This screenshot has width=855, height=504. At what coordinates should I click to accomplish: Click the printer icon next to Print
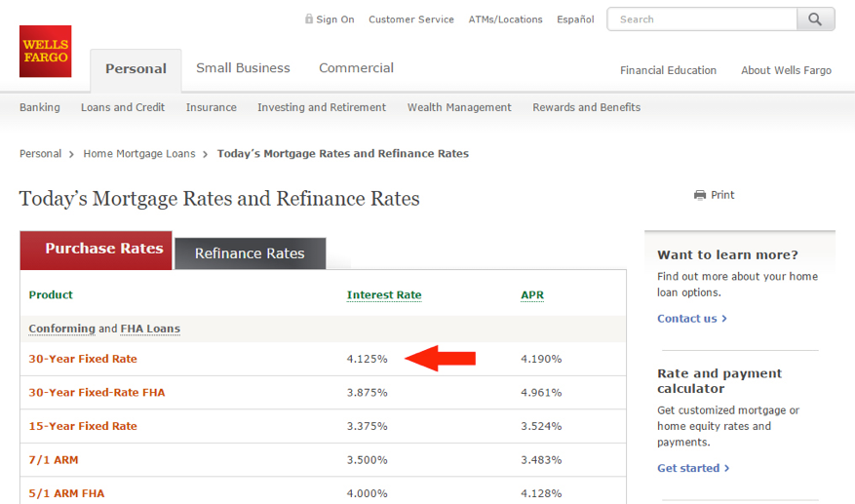(x=700, y=195)
